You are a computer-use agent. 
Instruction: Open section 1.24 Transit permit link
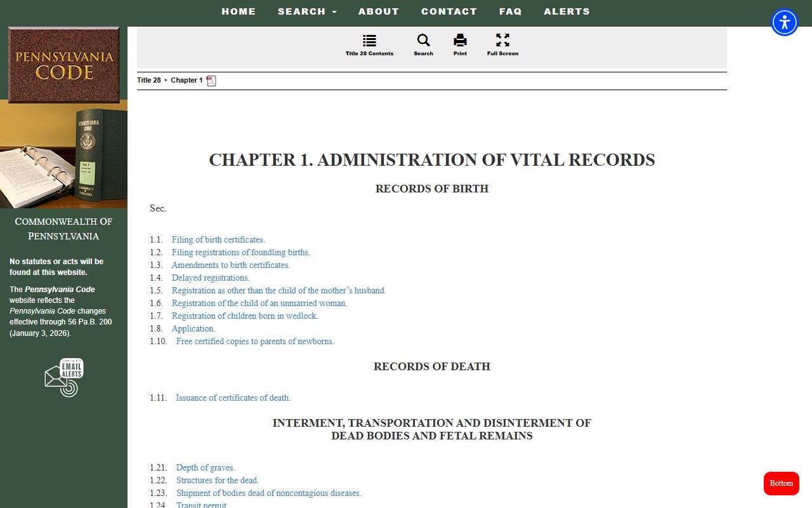tap(202, 505)
